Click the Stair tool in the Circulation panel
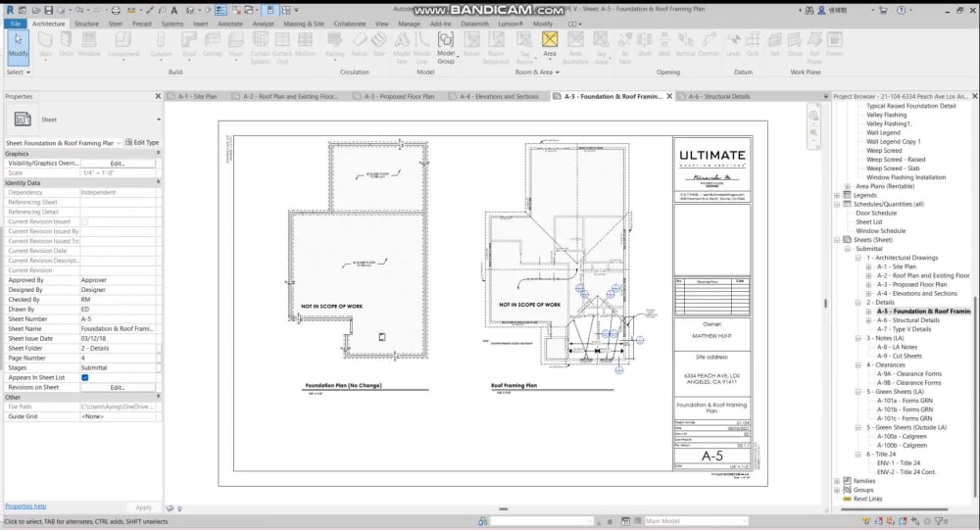This screenshot has width=980, height=530. pyautogui.click(x=378, y=44)
